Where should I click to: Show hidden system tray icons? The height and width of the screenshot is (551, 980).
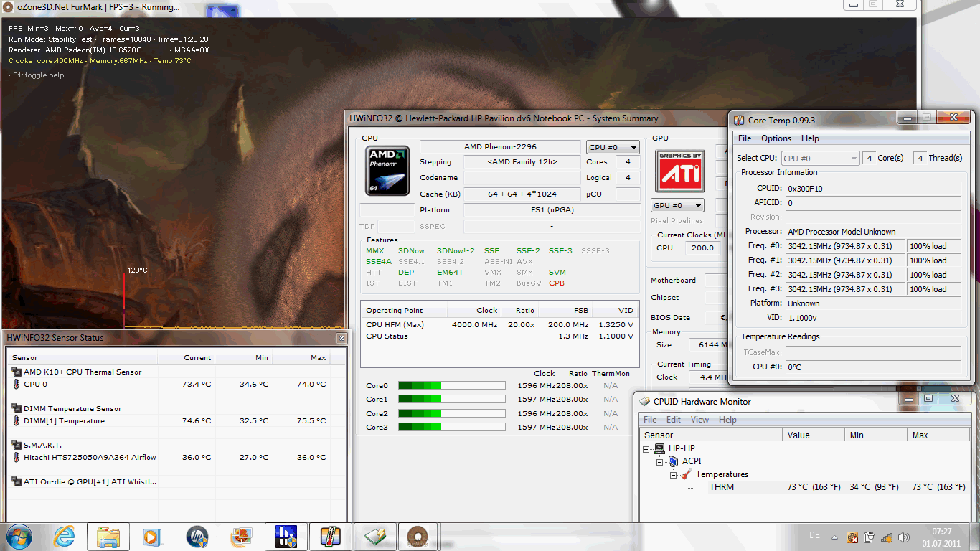click(x=834, y=537)
